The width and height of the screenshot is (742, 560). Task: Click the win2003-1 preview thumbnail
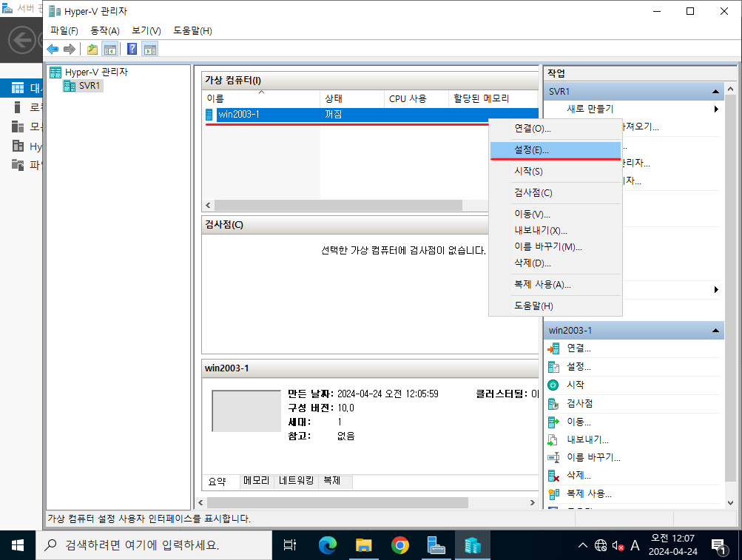pos(246,411)
